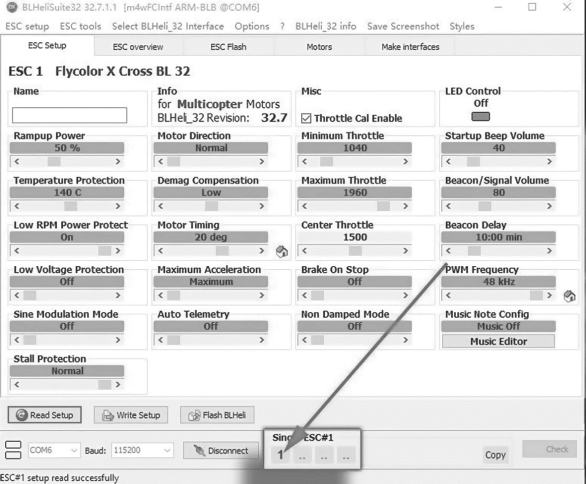586x484 pixels.
Task: Decrease Beacon/Signal Volume with left arrow
Action: pyautogui.click(x=448, y=206)
